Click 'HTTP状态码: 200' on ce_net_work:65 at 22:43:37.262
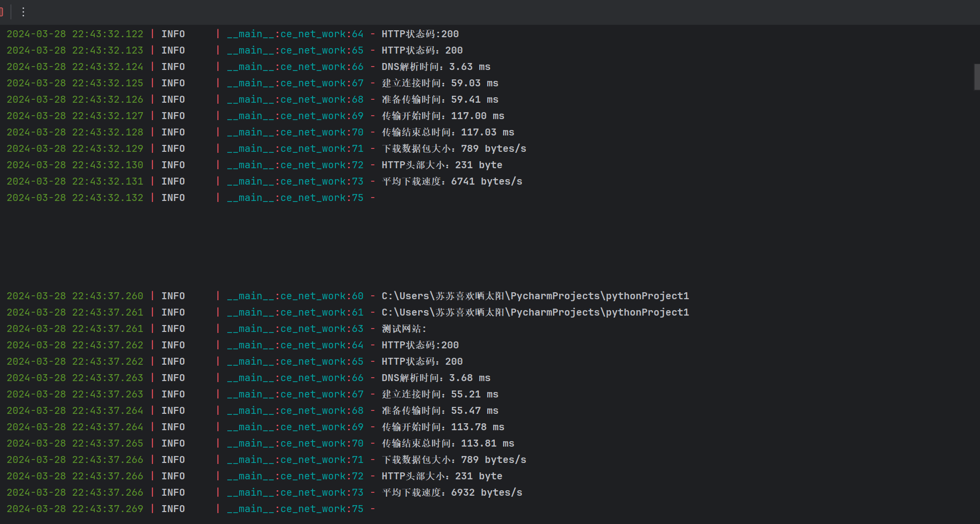This screenshot has width=980, height=524. point(422,362)
